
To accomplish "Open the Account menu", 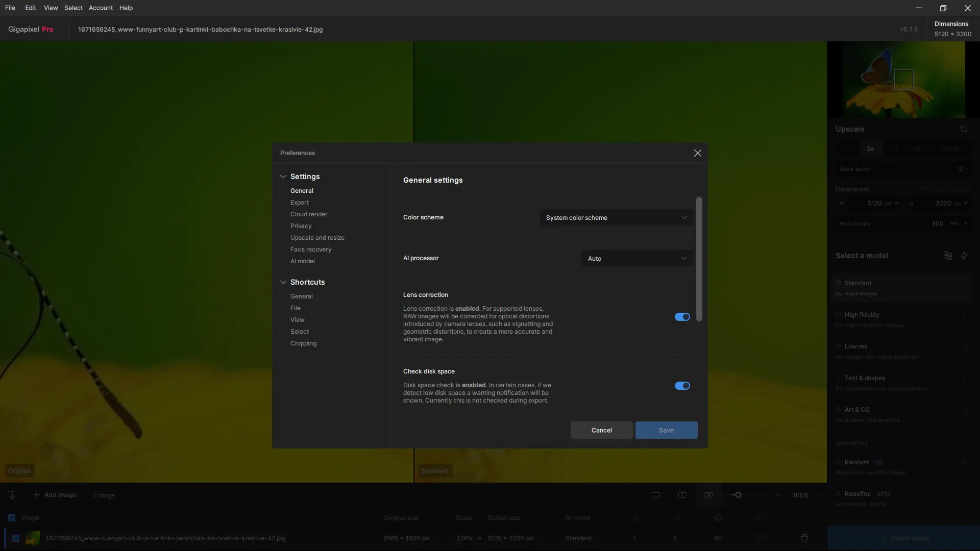I will [101, 8].
